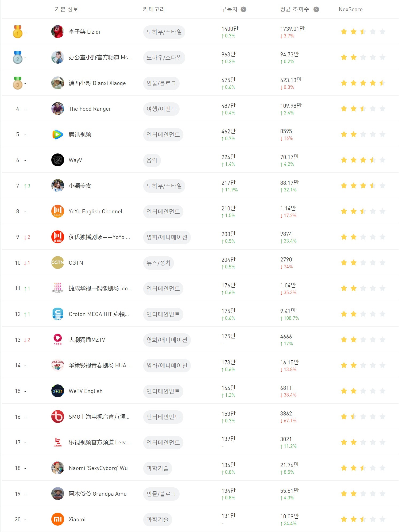399x532 pixels.
Task: Select the 뉴스/정치 category tag for CGTN
Action: [158, 263]
